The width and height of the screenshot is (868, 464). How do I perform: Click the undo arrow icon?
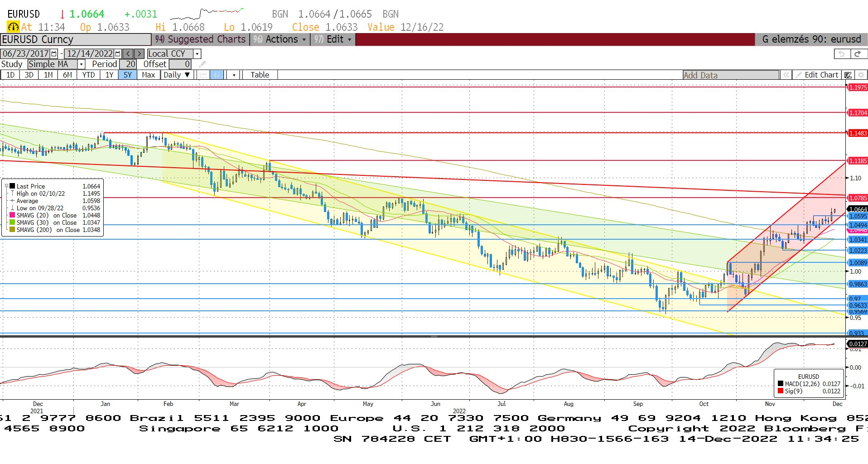point(841,53)
